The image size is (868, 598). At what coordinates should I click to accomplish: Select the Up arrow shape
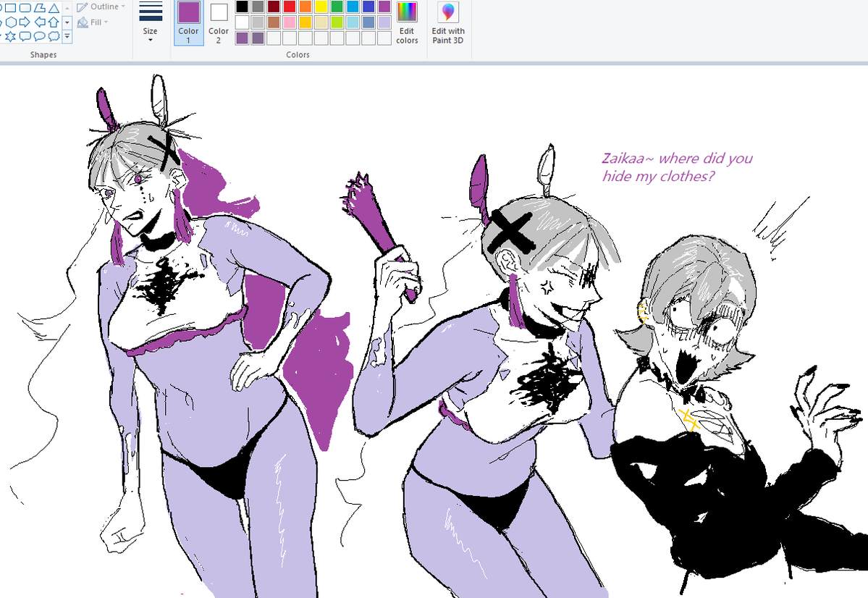pyautogui.click(x=54, y=22)
